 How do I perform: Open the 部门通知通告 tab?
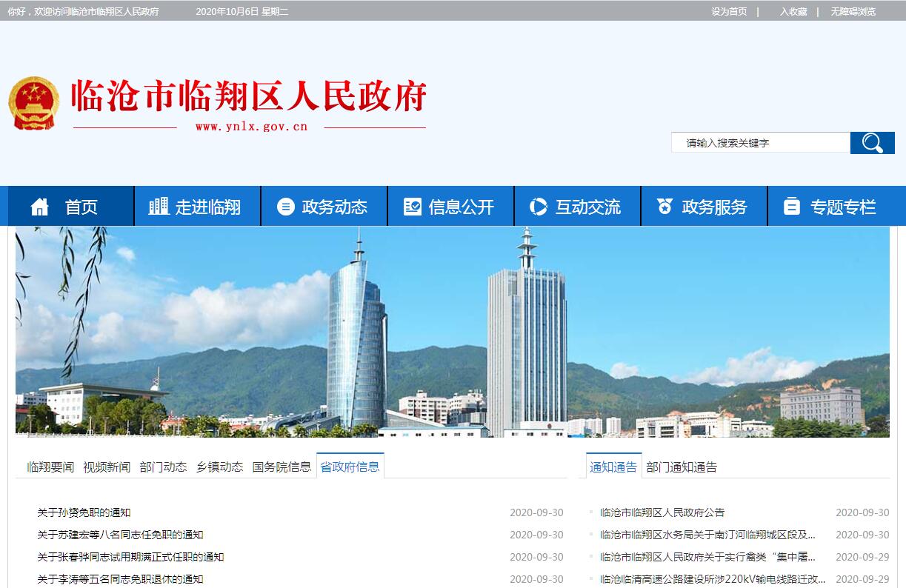pyautogui.click(x=682, y=467)
